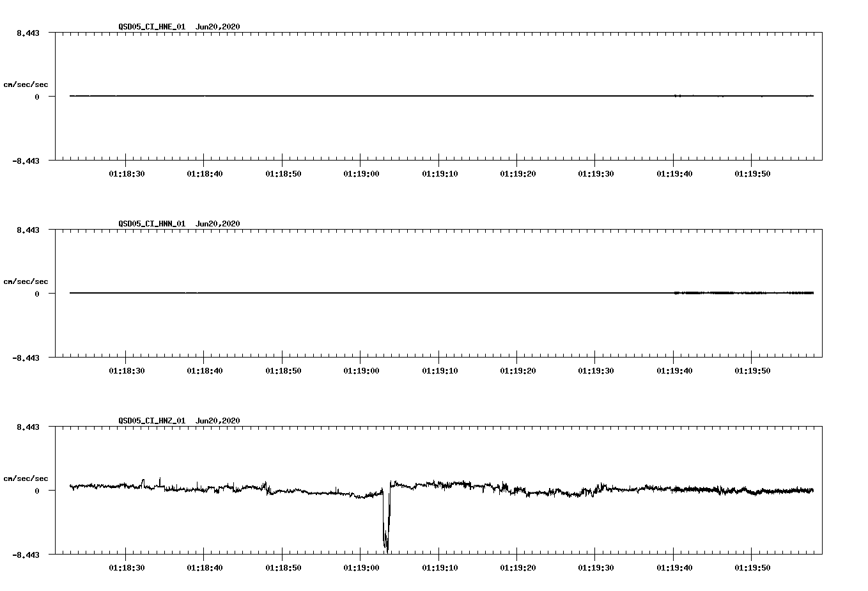Click the QSD05_CI_HNE_01 channel title
Viewport: 868px width, 591px height.
152,27
